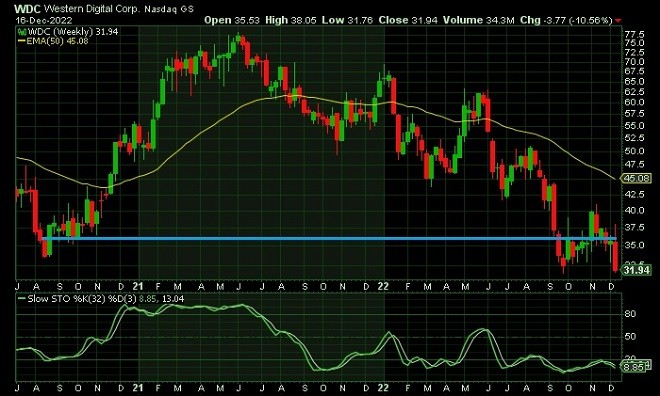Click the 35.0 price axis label
The height and width of the screenshot is (396, 660).
(634, 245)
